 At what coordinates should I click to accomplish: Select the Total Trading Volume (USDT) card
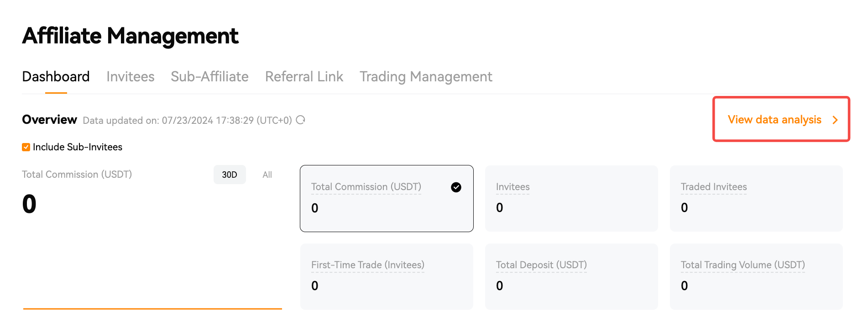756,276
